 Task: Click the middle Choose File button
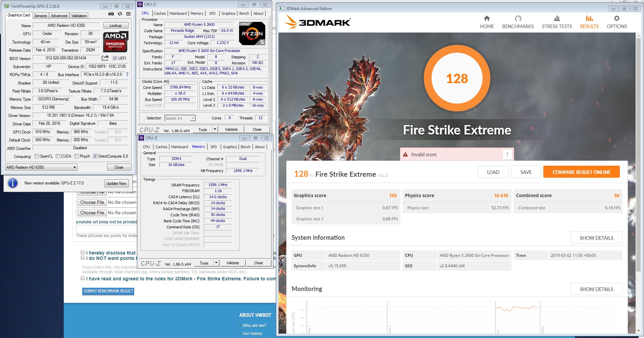pyautogui.click(x=92, y=202)
